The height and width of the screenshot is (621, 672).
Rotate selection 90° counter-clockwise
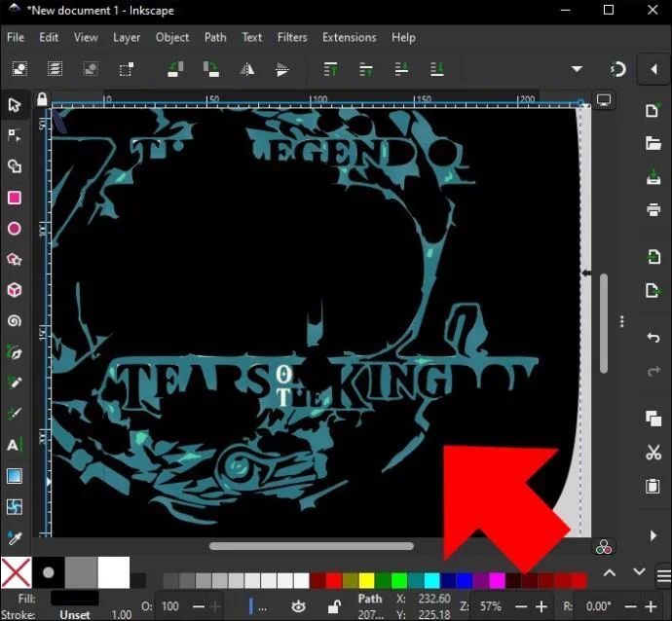[175, 69]
